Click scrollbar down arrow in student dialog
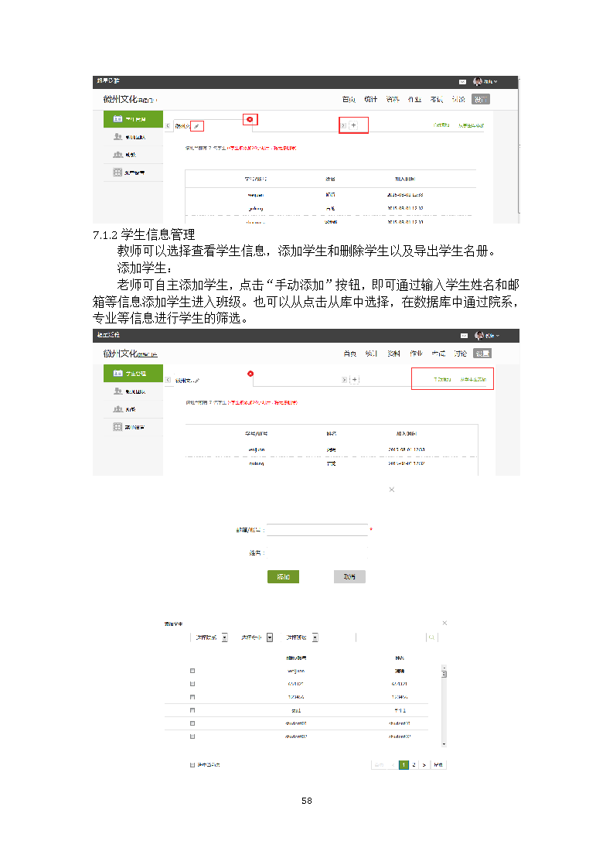The width and height of the screenshot is (613, 868). 444,744
